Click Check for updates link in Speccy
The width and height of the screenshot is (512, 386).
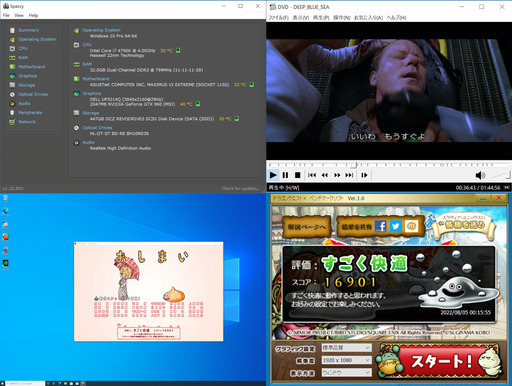click(x=240, y=188)
